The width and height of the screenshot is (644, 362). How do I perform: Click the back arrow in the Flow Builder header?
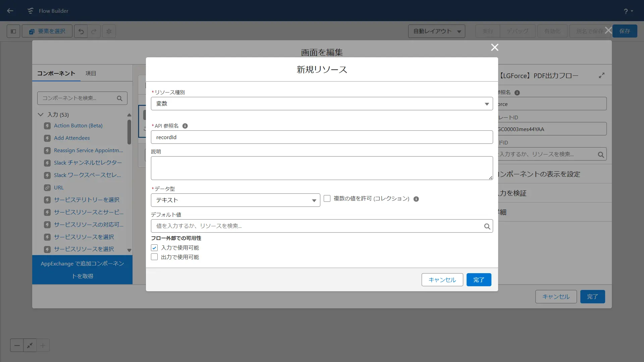coord(10,11)
